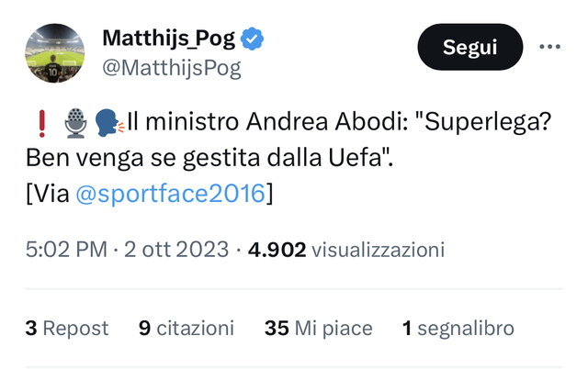View the 9 citazioni quotes
This screenshot has width=588, height=369.
187,329
